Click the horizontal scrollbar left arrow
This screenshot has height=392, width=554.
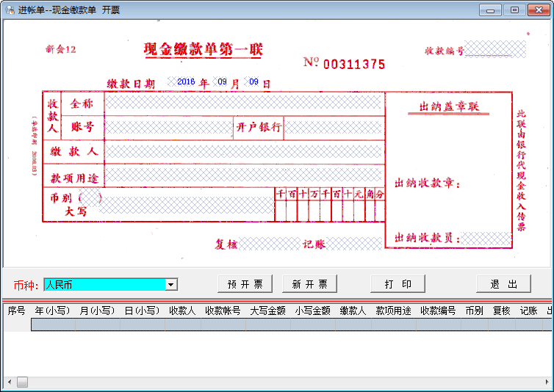[x=10, y=382]
